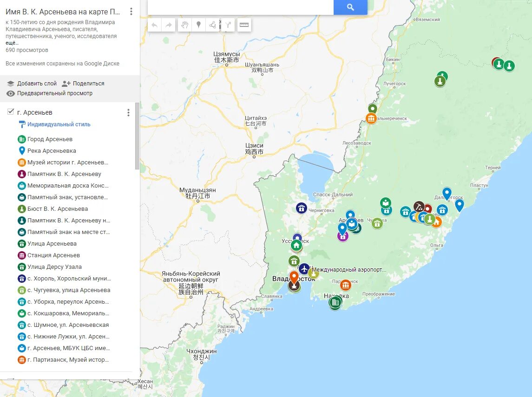Select the Draw line tool
The image size is (532, 397).
pos(212,25)
